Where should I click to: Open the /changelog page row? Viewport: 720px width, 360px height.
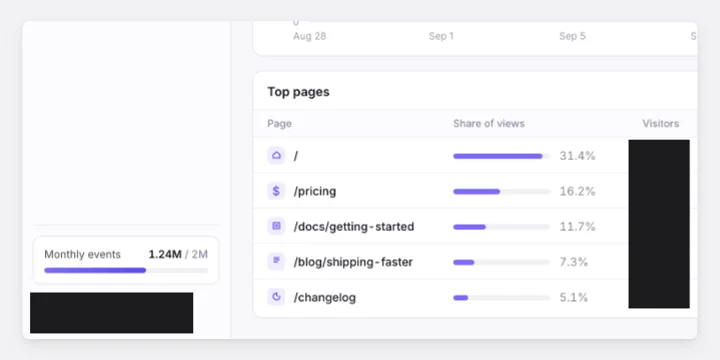click(475, 297)
